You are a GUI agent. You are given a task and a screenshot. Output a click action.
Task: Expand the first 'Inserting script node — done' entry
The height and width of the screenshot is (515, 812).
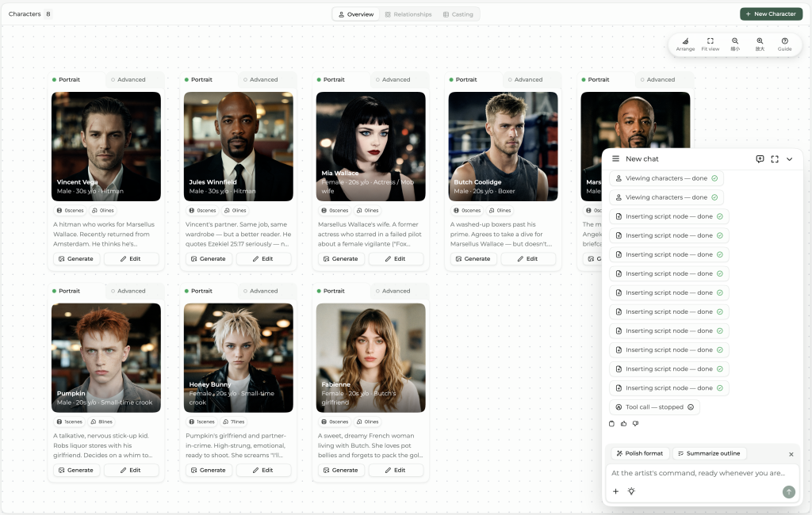[x=669, y=217]
